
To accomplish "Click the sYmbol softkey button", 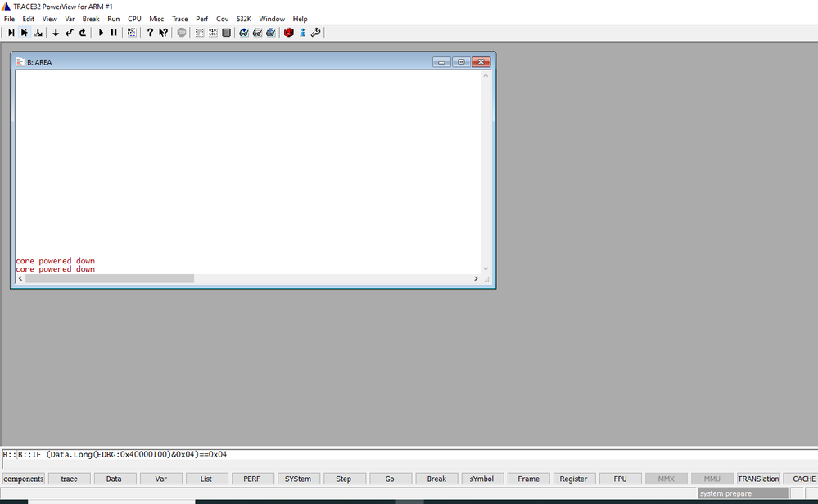I will click(x=482, y=479).
